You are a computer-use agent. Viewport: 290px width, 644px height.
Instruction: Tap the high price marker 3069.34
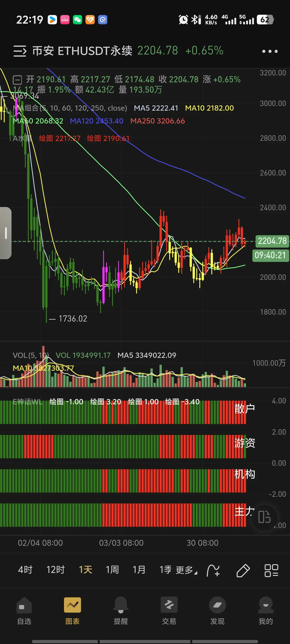click(x=25, y=96)
